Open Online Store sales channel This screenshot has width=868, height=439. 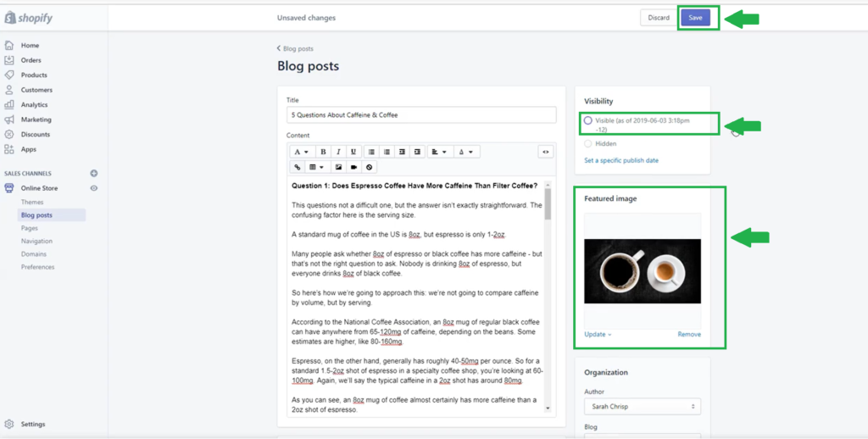(x=39, y=188)
